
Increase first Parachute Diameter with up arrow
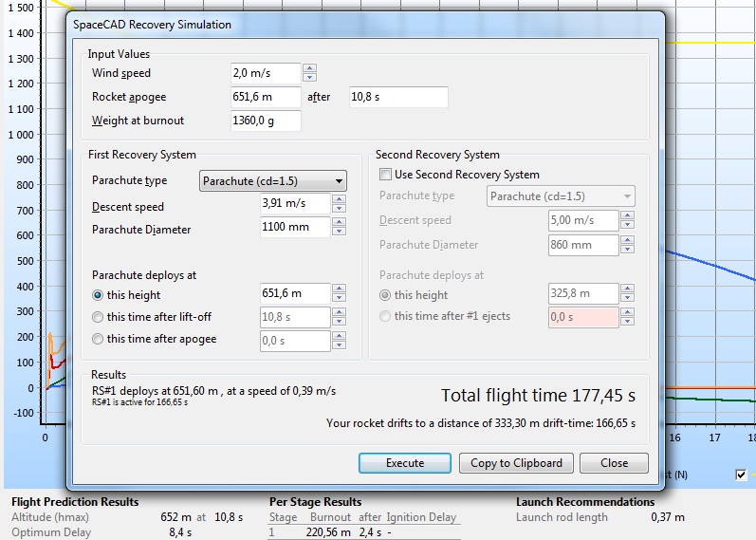[x=339, y=222]
